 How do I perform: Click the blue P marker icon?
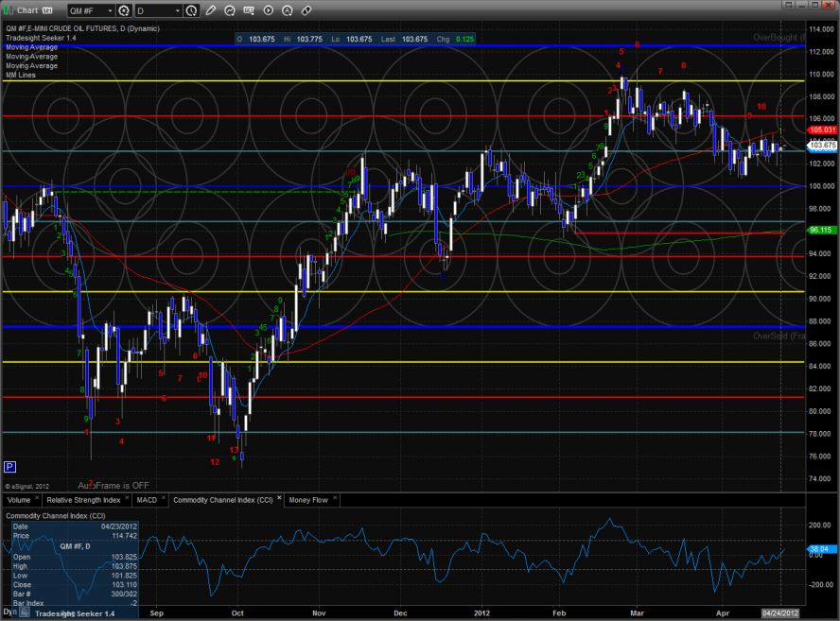(x=9, y=467)
